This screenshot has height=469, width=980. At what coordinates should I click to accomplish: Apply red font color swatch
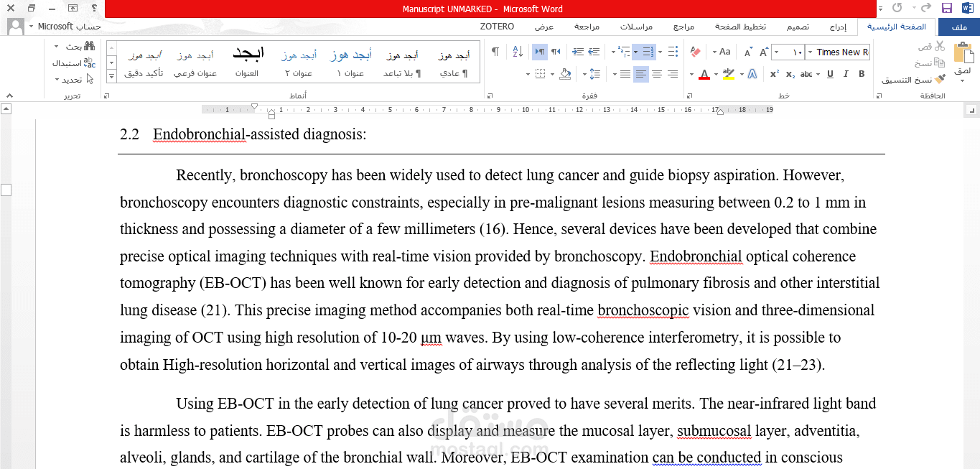704,74
